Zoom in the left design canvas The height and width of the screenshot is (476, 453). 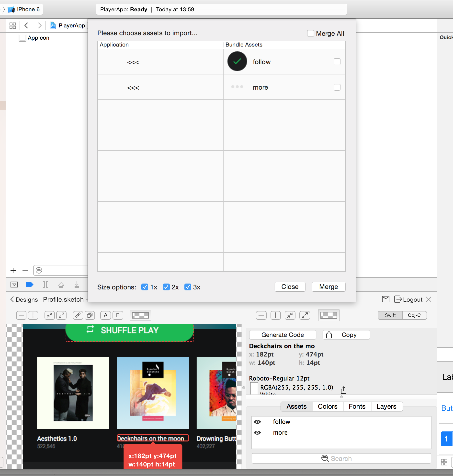click(33, 315)
